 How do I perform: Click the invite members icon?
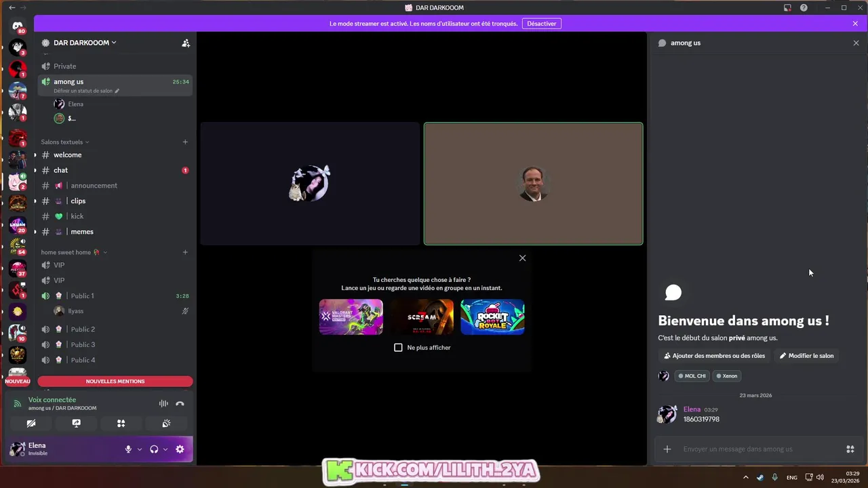[186, 43]
